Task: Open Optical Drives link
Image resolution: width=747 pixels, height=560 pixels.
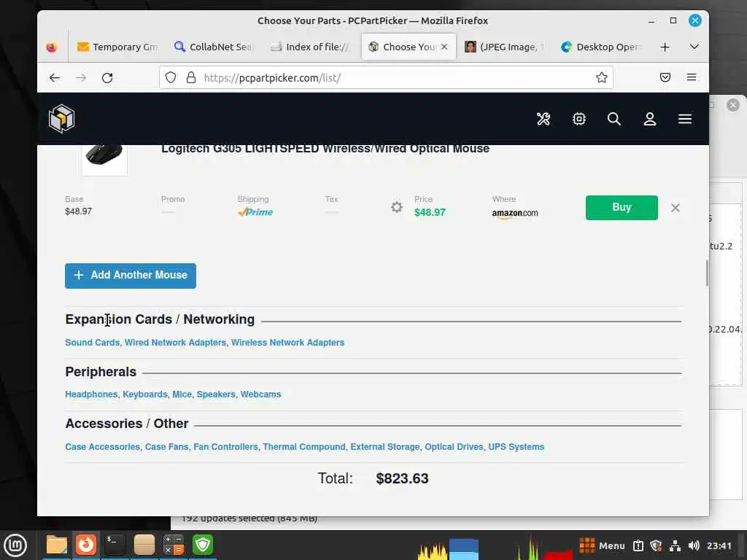Action: (454, 447)
